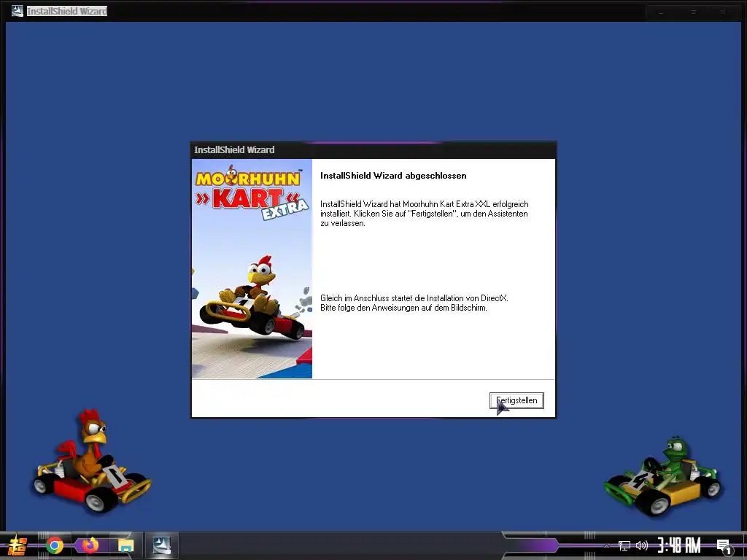This screenshot has width=747, height=560.
Task: Click the 'InstallShield Wizard abgeschlossen' heading
Action: pos(393,176)
